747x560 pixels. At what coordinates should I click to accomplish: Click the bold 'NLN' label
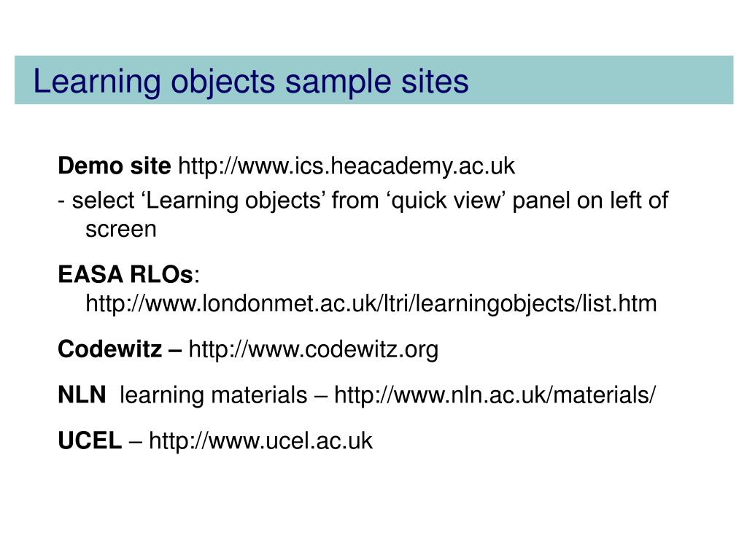pos(82,395)
